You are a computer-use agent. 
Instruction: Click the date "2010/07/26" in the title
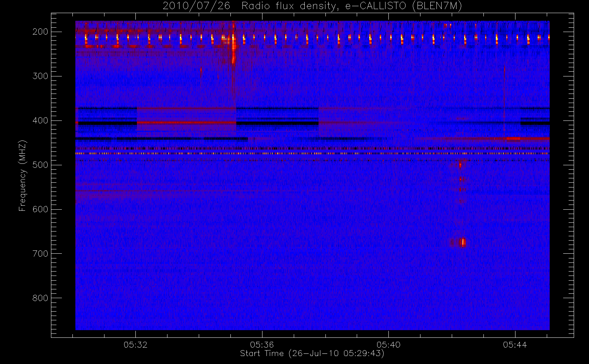click(196, 6)
